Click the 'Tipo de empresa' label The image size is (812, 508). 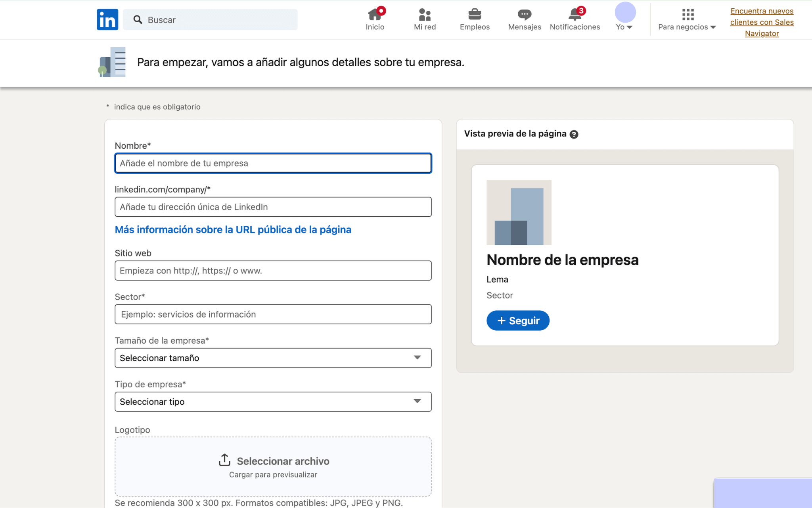[150, 384]
